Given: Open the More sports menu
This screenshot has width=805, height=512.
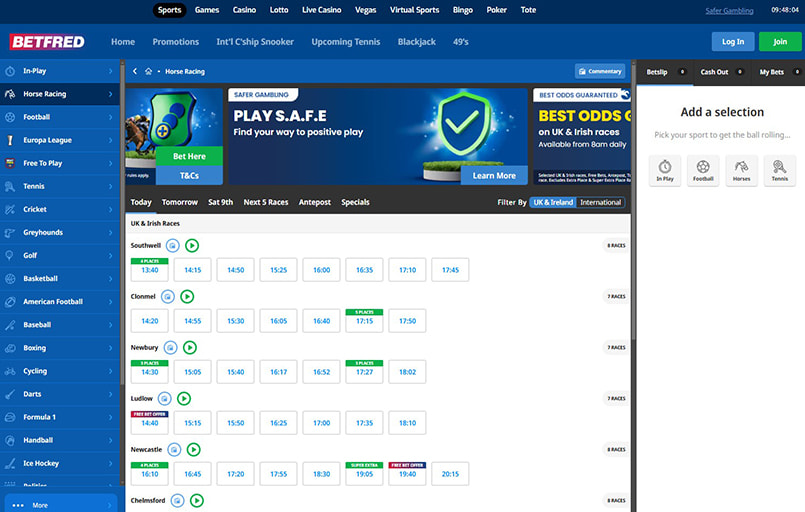Looking at the screenshot, I should [60, 505].
